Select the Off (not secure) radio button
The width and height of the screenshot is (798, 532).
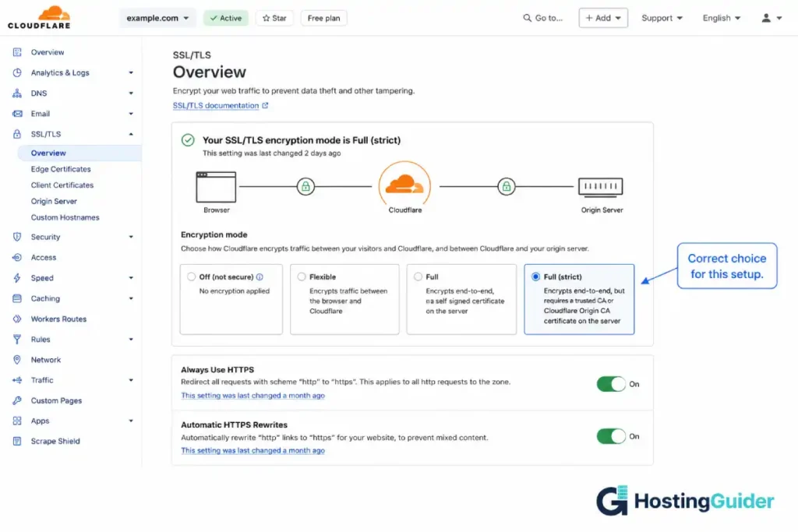192,277
